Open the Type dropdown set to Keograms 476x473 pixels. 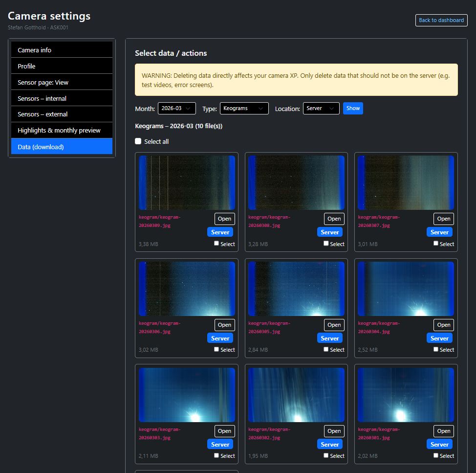pyautogui.click(x=244, y=108)
